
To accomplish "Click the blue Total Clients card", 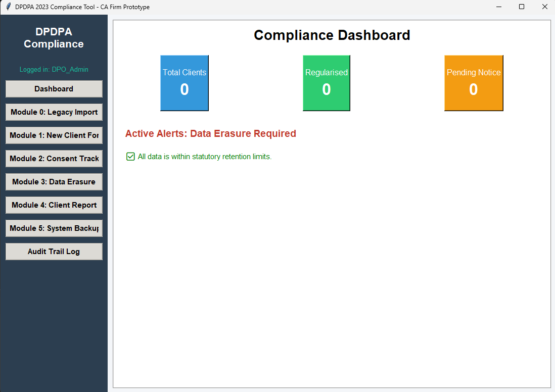I will [184, 83].
